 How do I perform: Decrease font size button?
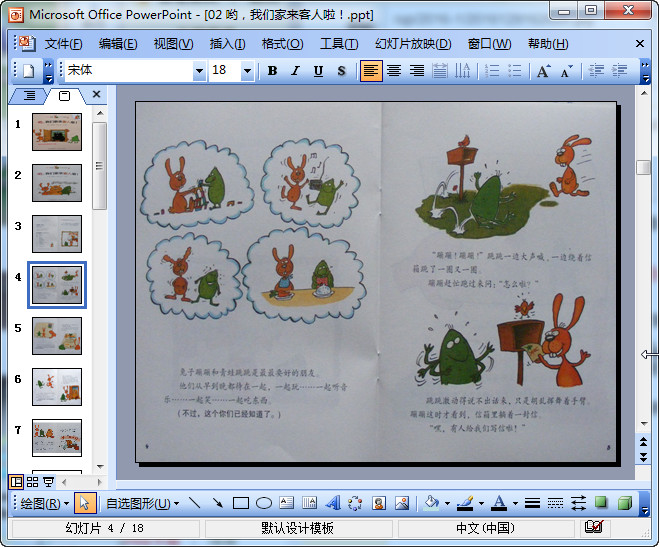(x=567, y=71)
